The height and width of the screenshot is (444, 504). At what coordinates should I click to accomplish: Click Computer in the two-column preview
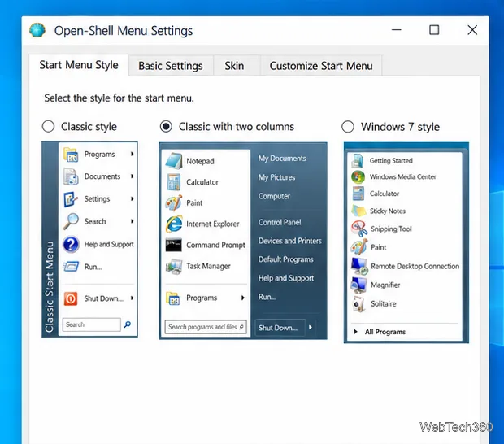[274, 196]
